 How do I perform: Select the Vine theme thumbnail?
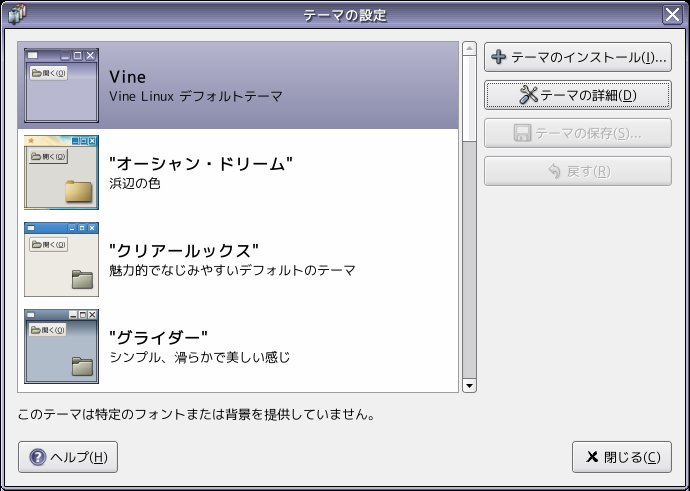click(61, 85)
